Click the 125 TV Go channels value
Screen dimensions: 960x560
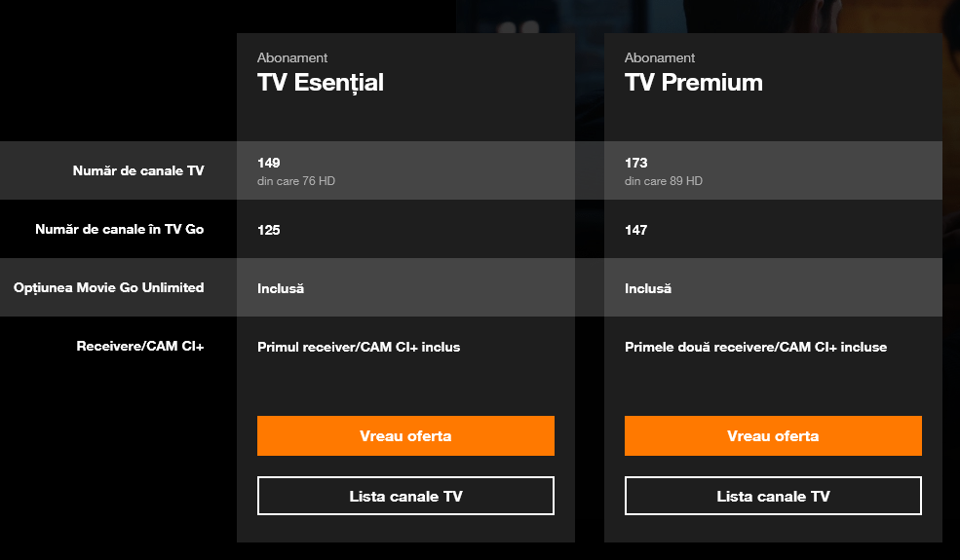pos(269,230)
